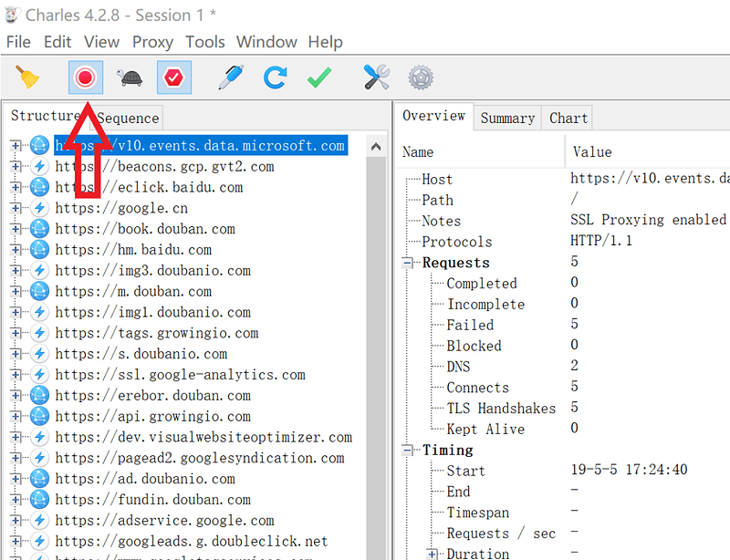The height and width of the screenshot is (560, 730).
Task: Select https://ad.doubanio.com host
Action: click(145, 479)
